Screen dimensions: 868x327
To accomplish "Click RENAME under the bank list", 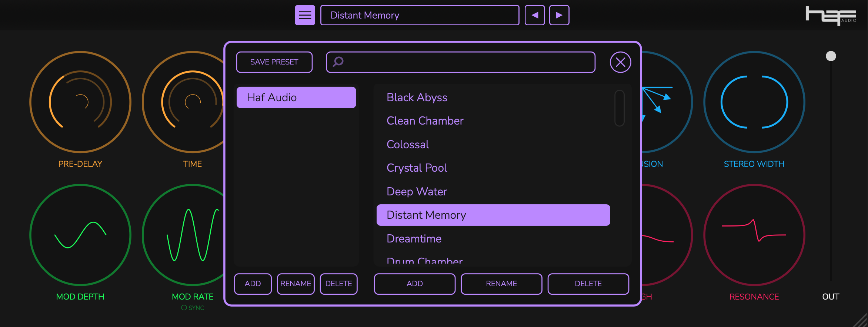I will point(296,284).
